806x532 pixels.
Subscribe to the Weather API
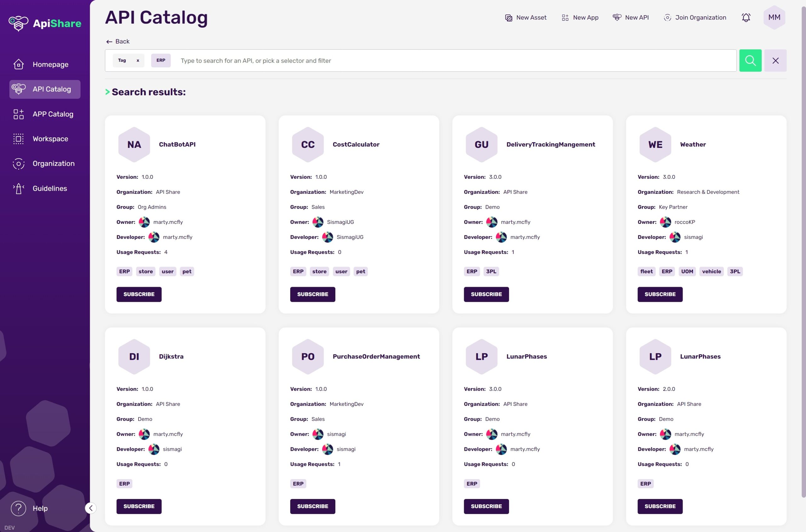660,294
